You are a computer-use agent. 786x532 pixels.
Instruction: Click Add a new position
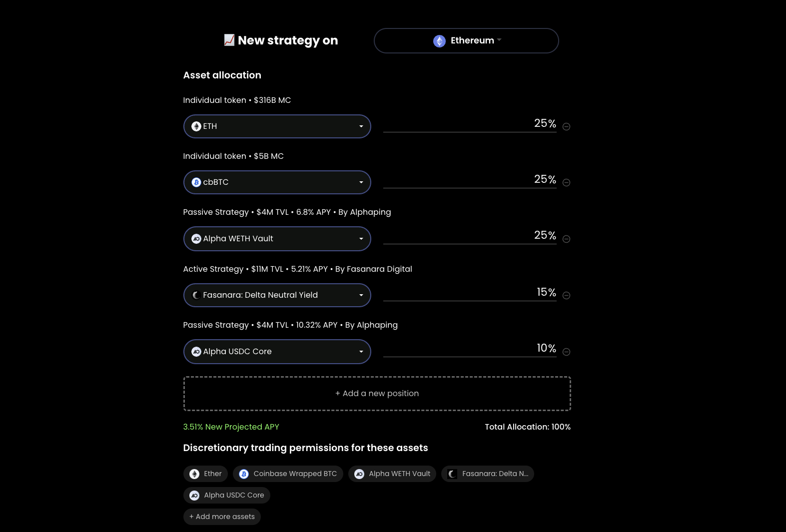click(377, 394)
